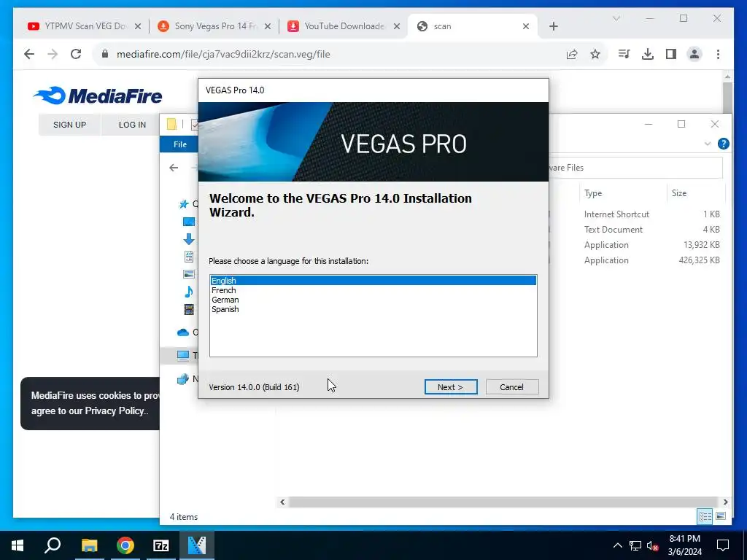747x560 pixels.
Task: Open Windows Start menu
Action: pyautogui.click(x=18, y=545)
